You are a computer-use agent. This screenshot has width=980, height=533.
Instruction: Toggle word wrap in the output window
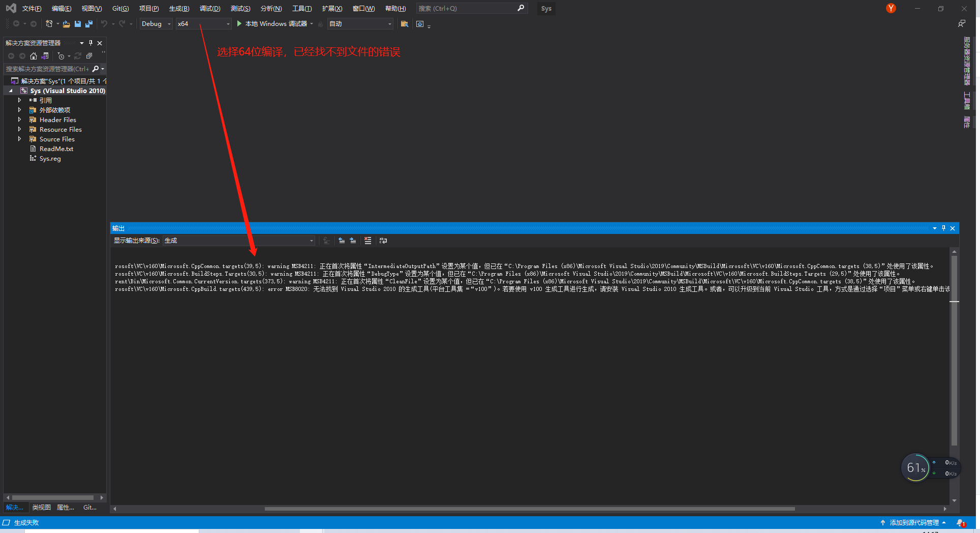click(383, 241)
